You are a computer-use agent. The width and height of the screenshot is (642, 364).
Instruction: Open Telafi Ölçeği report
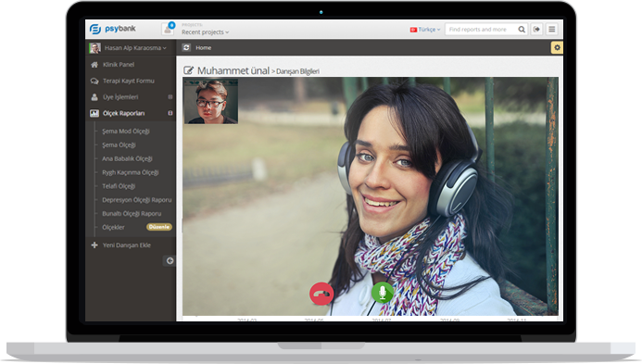pyautogui.click(x=119, y=186)
